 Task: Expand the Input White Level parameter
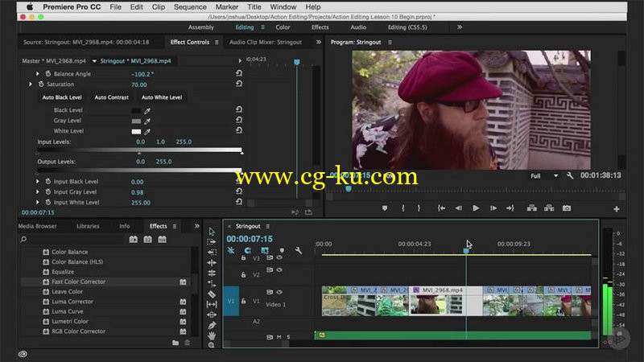click(x=37, y=203)
